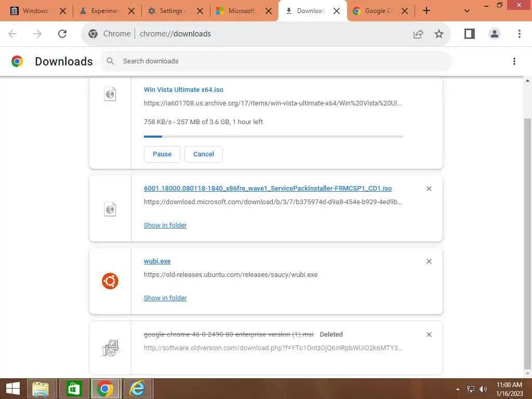Close the Experiments tab
This screenshot has width=532, height=399.
pyautogui.click(x=131, y=11)
